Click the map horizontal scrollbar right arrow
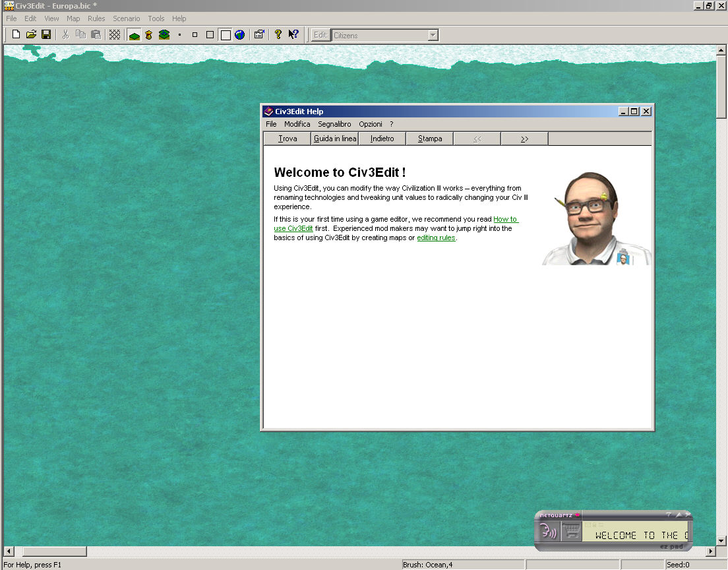Image resolution: width=728 pixels, height=570 pixels. click(711, 552)
